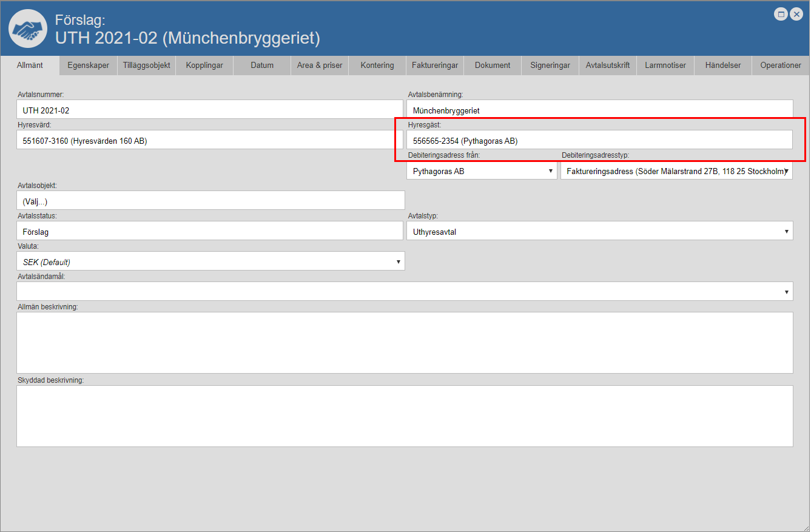Click the handshake contract icon
Screen dimensions: 811x532
coord(28,29)
